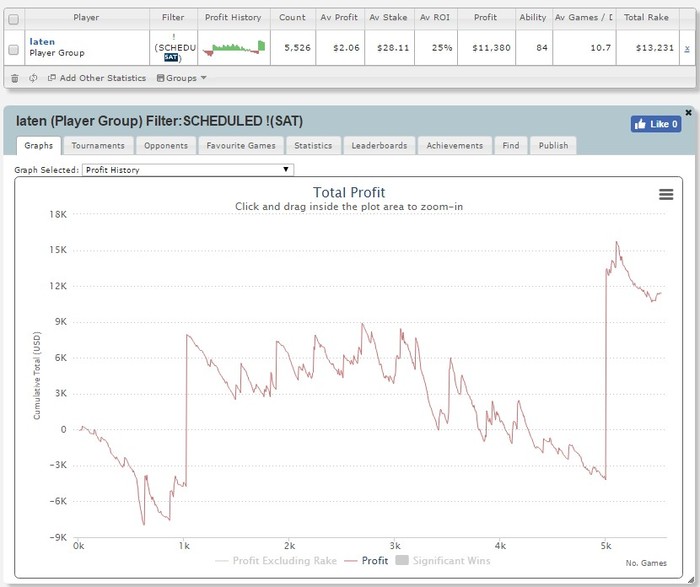Switch to Favourite Games tab
700x587 pixels.
pos(241,146)
